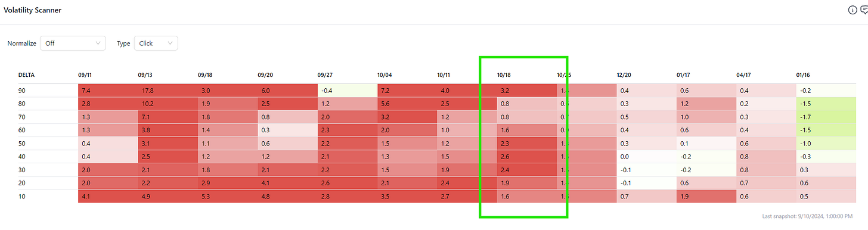Click the Volatility Scanner panel title
This screenshot has width=868, height=230.
[32, 10]
